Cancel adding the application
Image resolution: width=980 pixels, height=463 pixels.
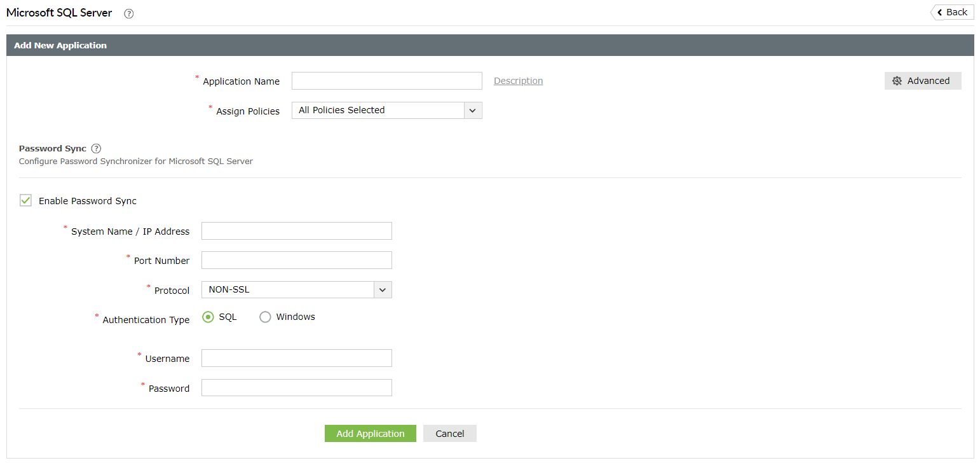point(450,433)
